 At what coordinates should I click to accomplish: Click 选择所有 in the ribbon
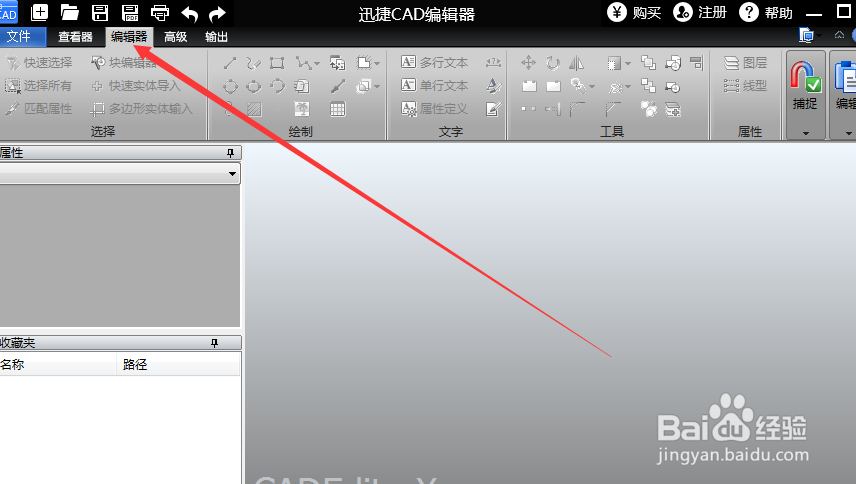(x=39, y=86)
